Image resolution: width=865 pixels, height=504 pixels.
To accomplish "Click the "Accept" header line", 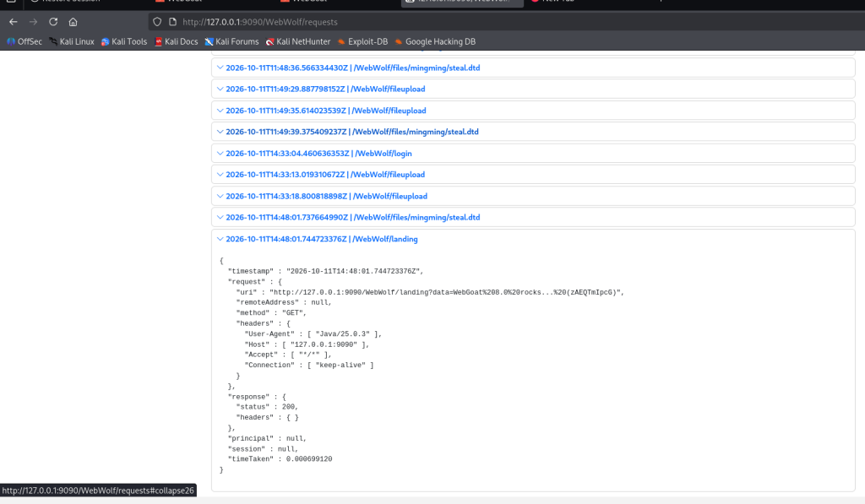I will coord(288,355).
